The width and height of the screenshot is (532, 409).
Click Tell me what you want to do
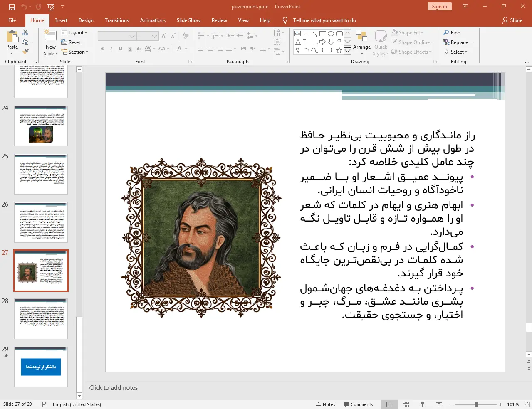pos(324,20)
